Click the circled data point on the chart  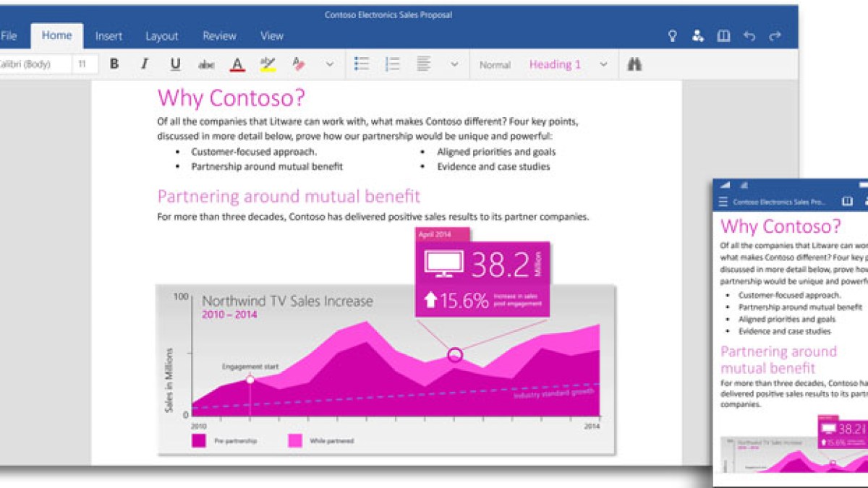pyautogui.click(x=455, y=354)
